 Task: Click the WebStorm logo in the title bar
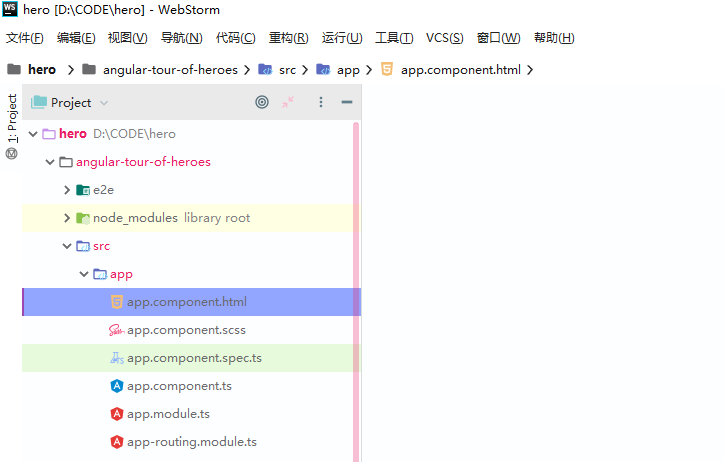tap(10, 9)
